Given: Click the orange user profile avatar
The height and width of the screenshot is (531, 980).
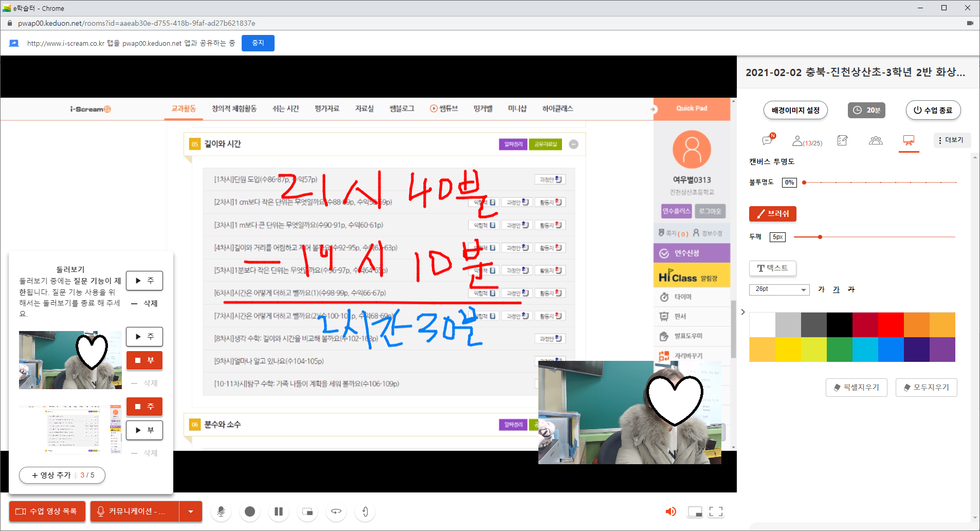Looking at the screenshot, I should [x=692, y=150].
